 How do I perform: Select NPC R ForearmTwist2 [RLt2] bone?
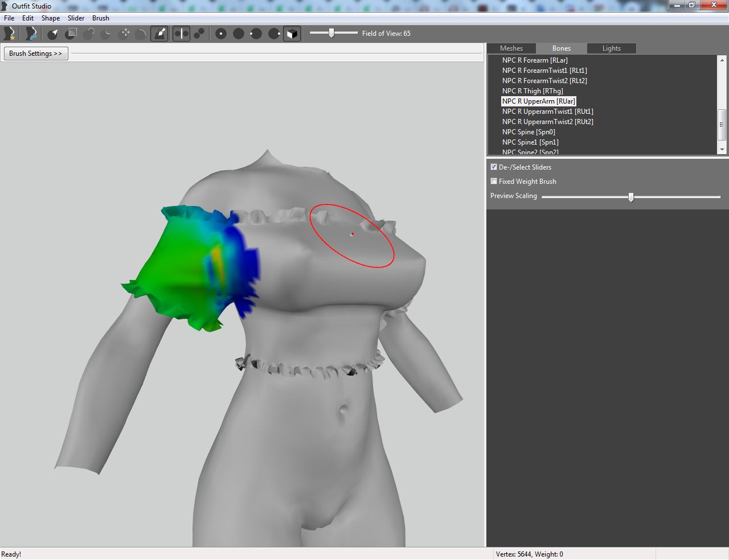click(544, 81)
